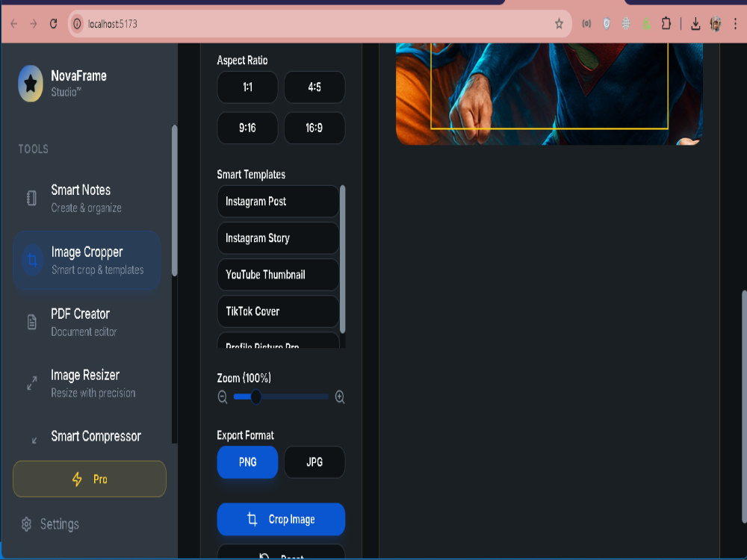
Task: Click the Smart Templates list scrollbar
Action: 343,260
